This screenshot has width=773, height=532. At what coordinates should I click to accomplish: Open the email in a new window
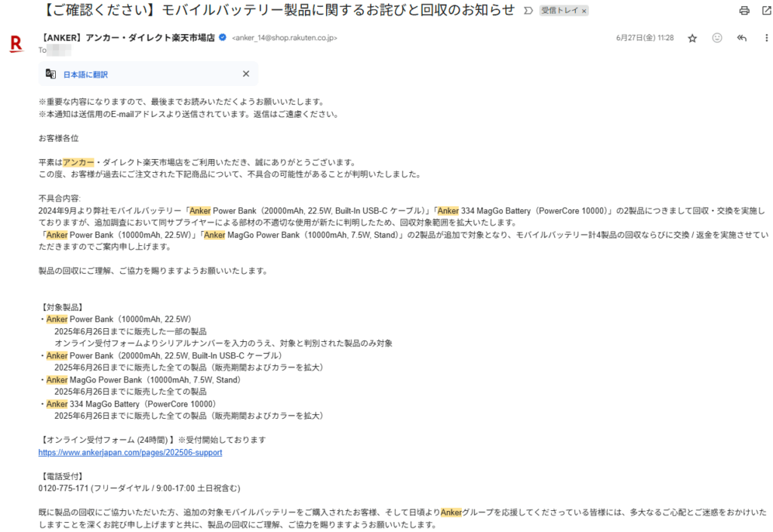[x=767, y=11]
